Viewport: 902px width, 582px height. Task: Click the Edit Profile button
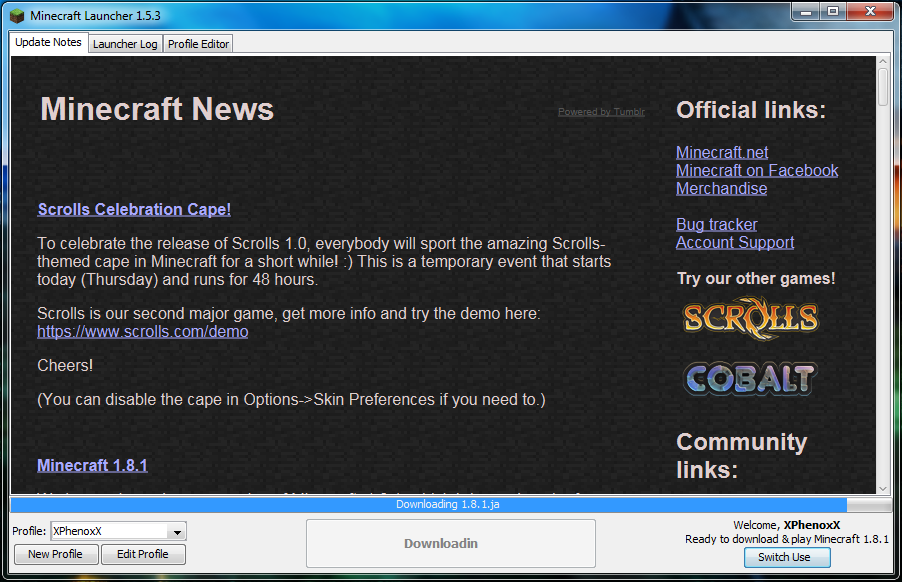[142, 554]
